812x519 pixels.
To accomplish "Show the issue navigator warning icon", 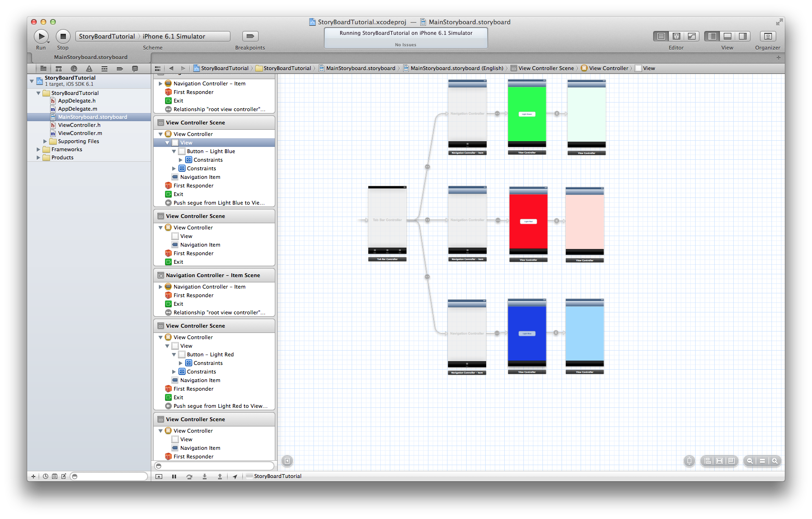I will (89, 69).
